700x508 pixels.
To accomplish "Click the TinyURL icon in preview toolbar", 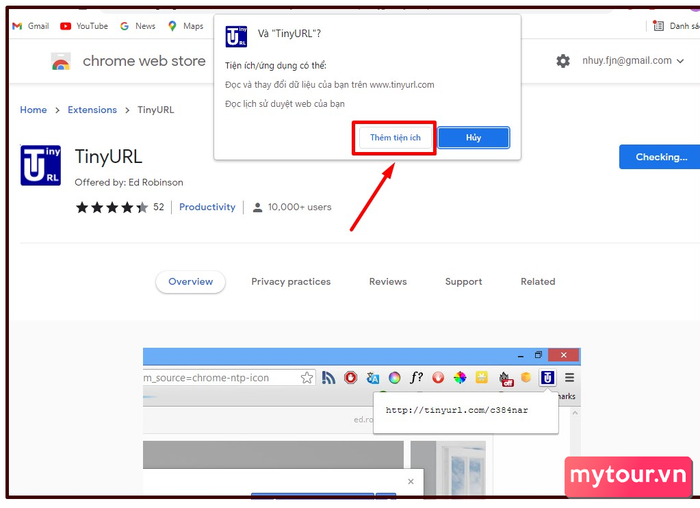I will [548, 378].
